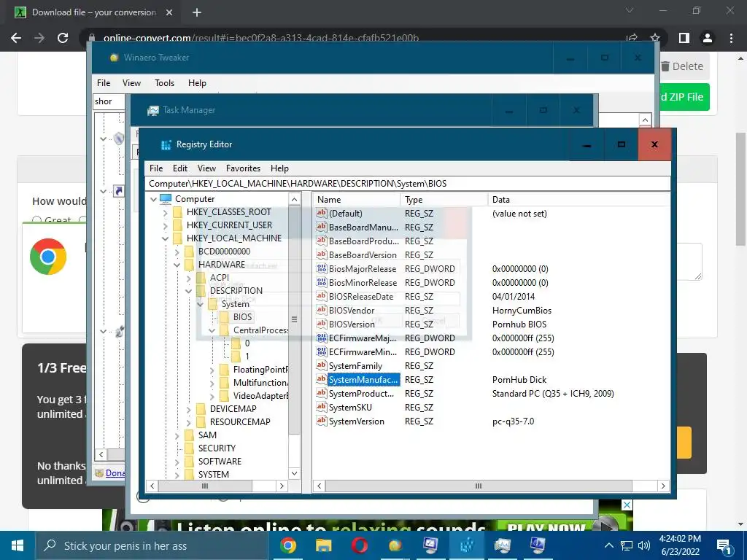Click the SystemFamily string value icon
This screenshot has width=747, height=560.
(x=322, y=365)
